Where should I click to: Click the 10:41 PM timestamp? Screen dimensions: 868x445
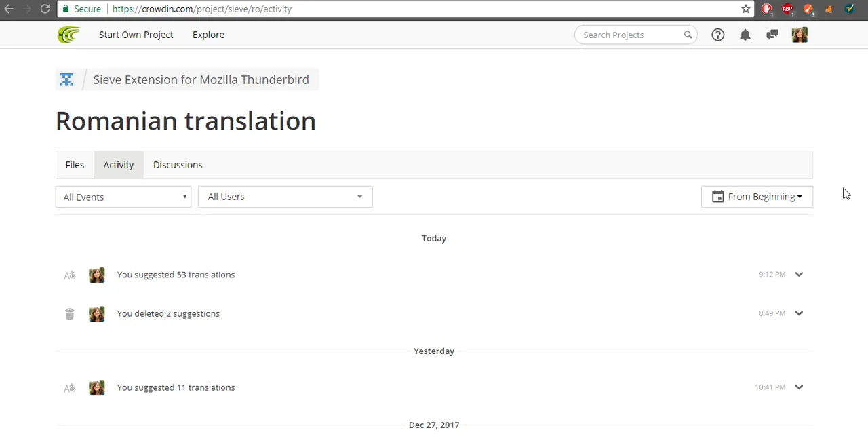point(770,387)
